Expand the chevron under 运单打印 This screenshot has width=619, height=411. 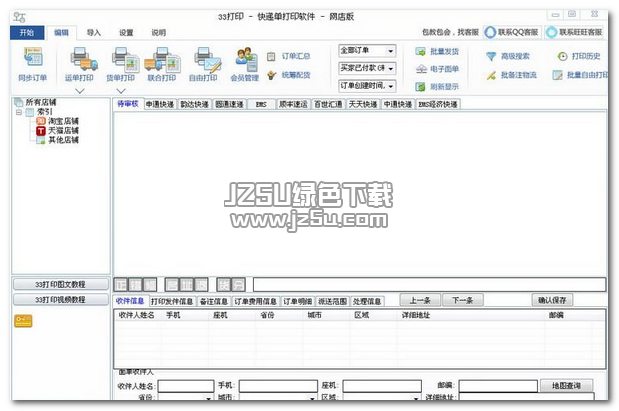[80, 91]
